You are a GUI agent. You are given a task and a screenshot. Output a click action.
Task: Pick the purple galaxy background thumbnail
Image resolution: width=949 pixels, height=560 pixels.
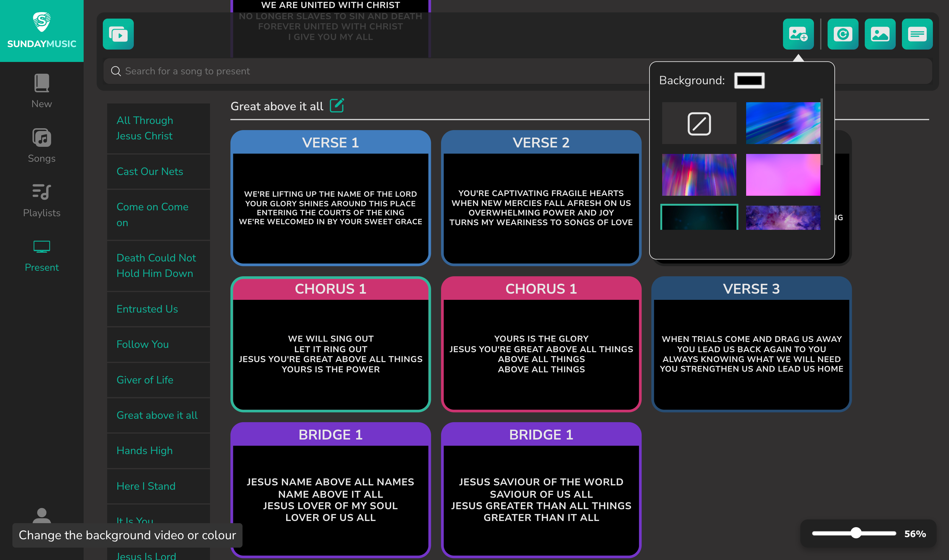(x=783, y=218)
